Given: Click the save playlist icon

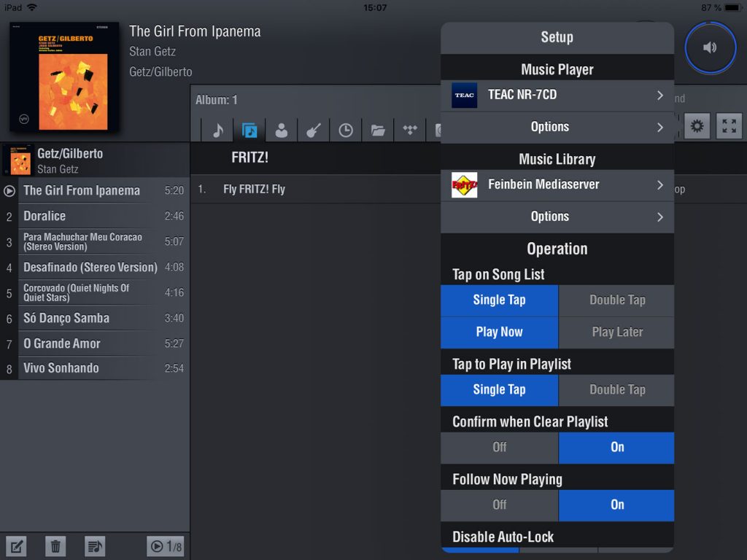Looking at the screenshot, I should 95,546.
